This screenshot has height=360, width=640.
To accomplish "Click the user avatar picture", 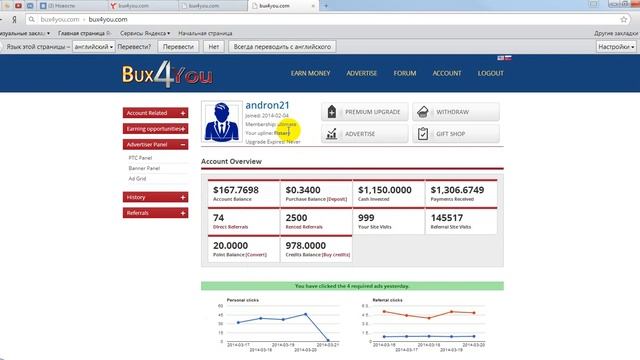I will (222, 122).
